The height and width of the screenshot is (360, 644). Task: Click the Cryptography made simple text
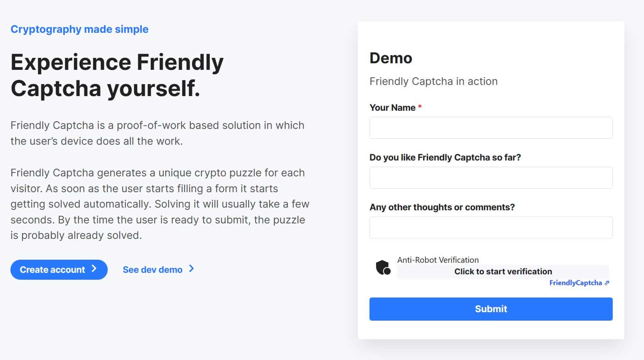[x=79, y=29]
